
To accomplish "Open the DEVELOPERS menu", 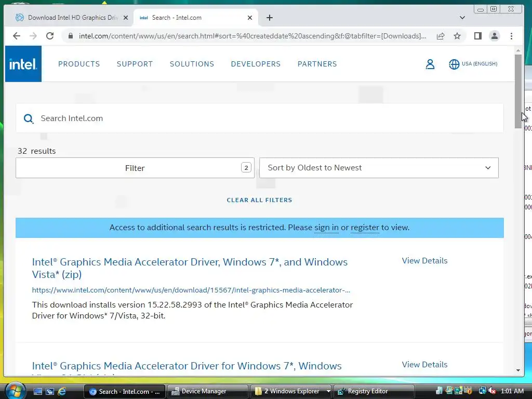I will click(x=256, y=64).
